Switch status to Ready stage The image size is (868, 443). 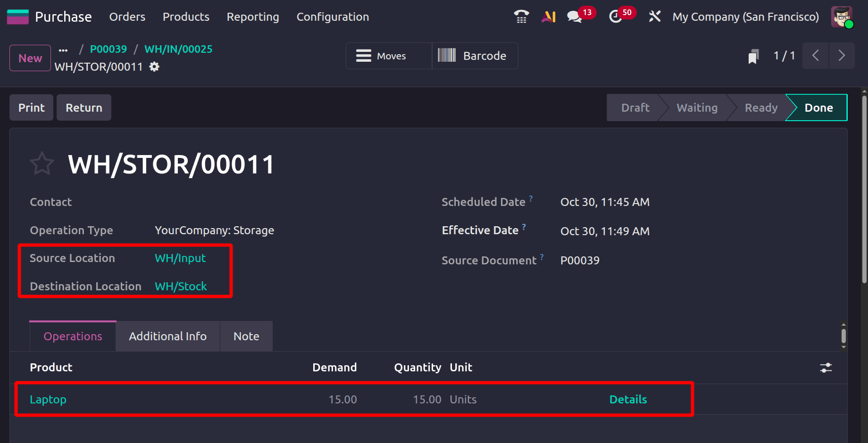click(761, 107)
